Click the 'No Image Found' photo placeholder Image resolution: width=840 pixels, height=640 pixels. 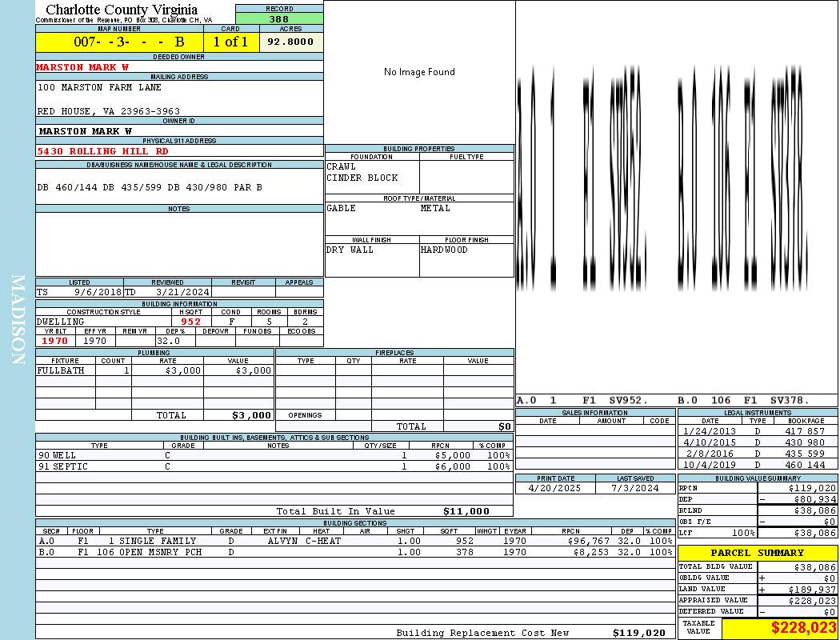point(419,72)
